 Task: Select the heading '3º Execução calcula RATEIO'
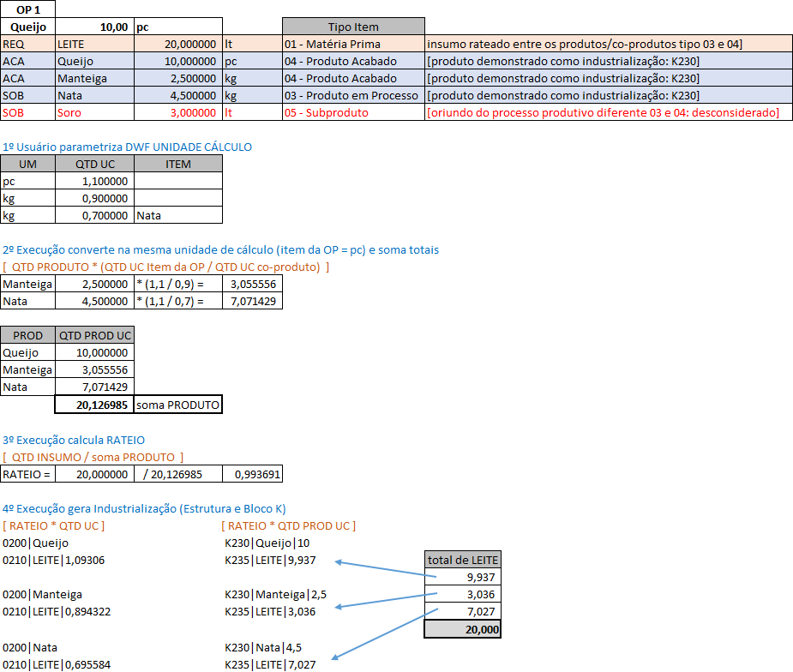click(x=74, y=440)
